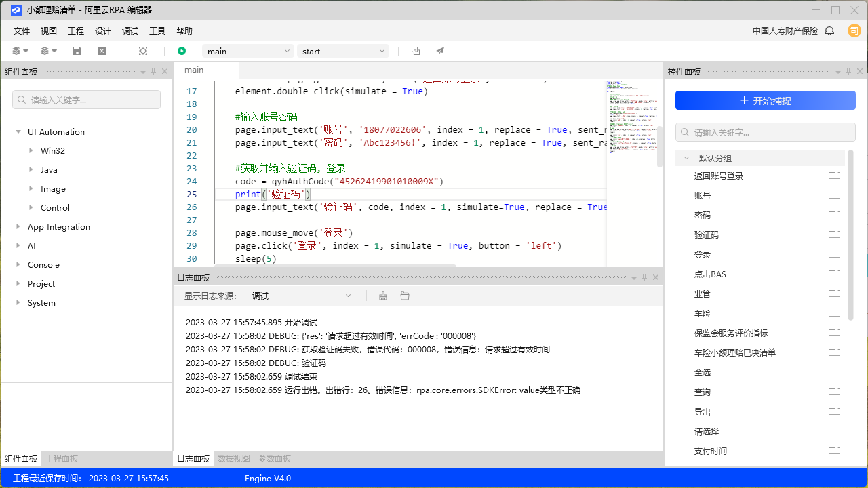The height and width of the screenshot is (488, 868).
Task: Select the 车险小额理赔已决清单 control
Action: [735, 353]
